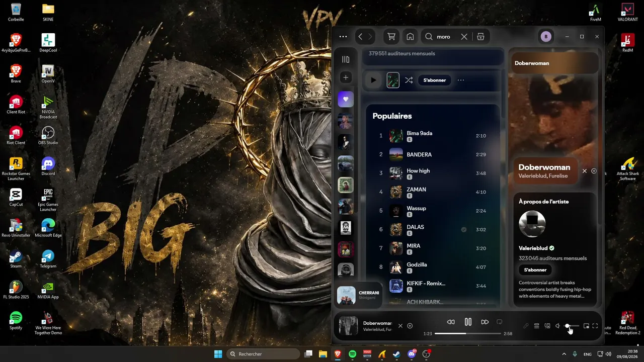644x362 pixels.
Task: Play the song Bima 9ada
Action: click(420, 133)
